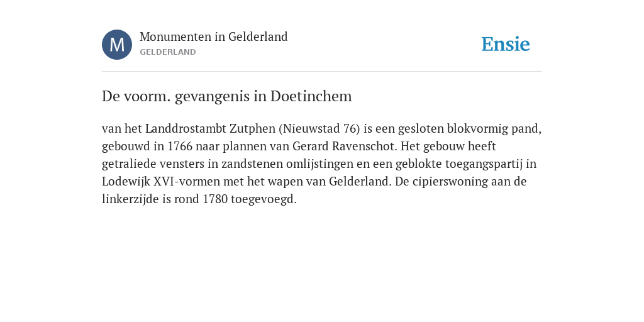644x322 pixels.
Task: Click the heading De voorm. gevangenis
Action: pos(226,96)
